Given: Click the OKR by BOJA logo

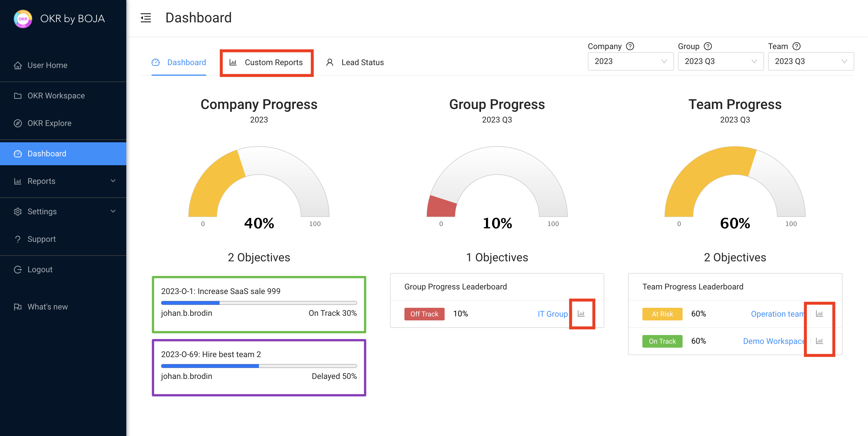Looking at the screenshot, I should pyautogui.click(x=23, y=19).
